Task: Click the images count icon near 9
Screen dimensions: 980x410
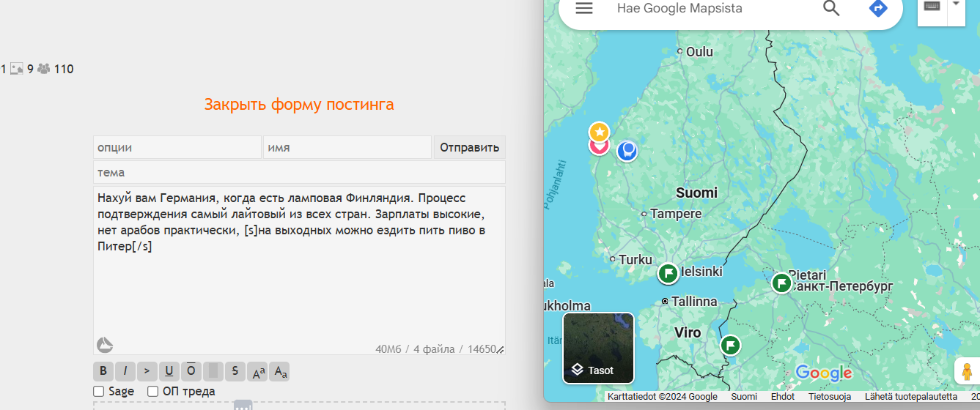Action: click(17, 69)
